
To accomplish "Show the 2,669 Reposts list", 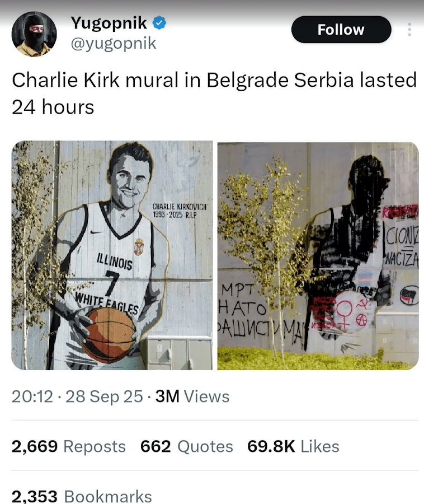I will (69, 446).
